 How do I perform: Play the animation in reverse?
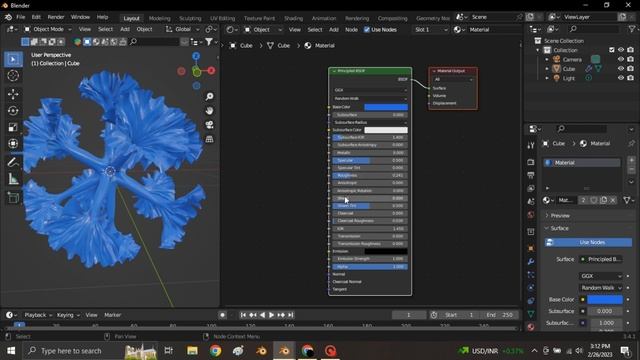262,315
